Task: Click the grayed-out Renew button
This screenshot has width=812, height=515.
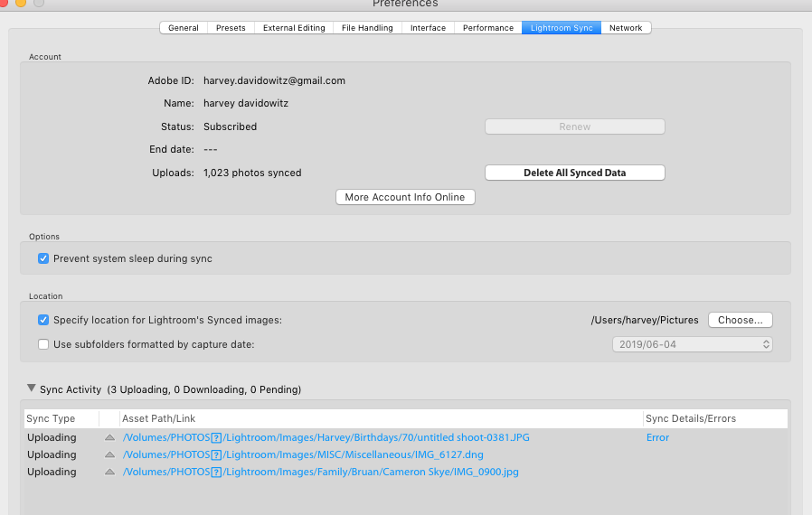Action: pos(575,126)
